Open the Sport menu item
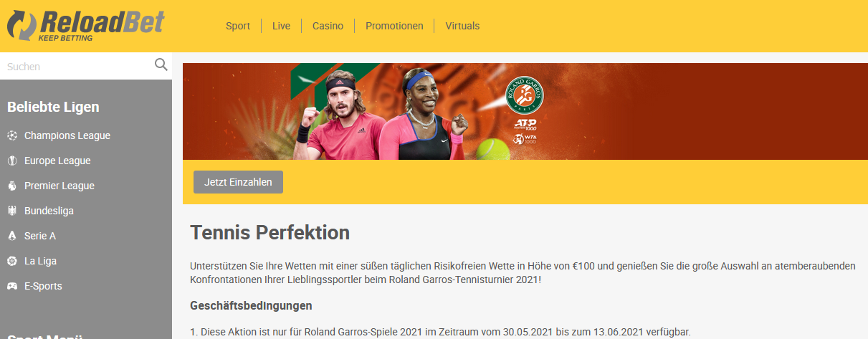868x339 pixels. tap(238, 26)
